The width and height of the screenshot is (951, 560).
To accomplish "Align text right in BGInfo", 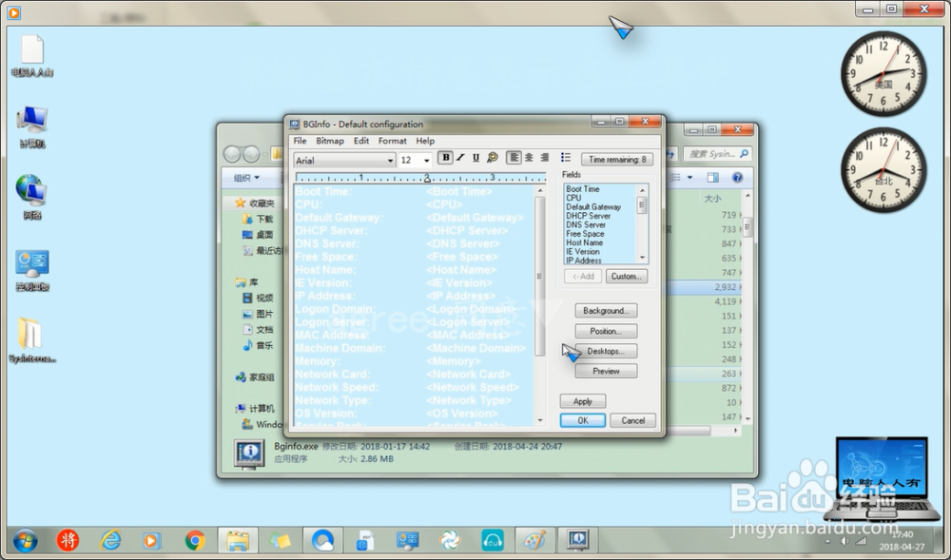I will [x=545, y=158].
